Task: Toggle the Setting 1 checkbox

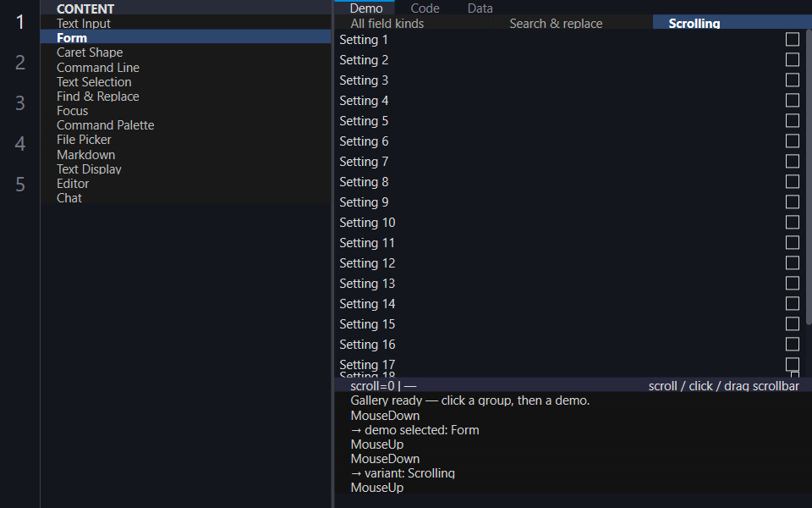Action: pos(793,40)
